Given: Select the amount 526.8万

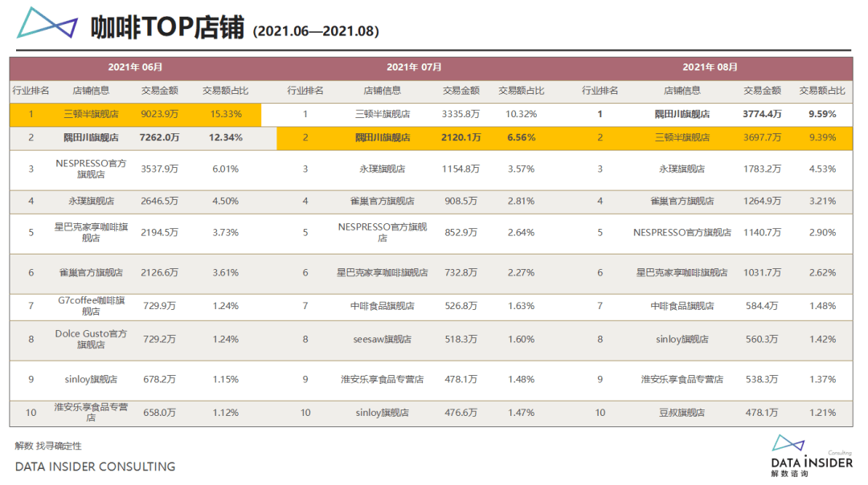Looking at the screenshot, I should point(461,306).
